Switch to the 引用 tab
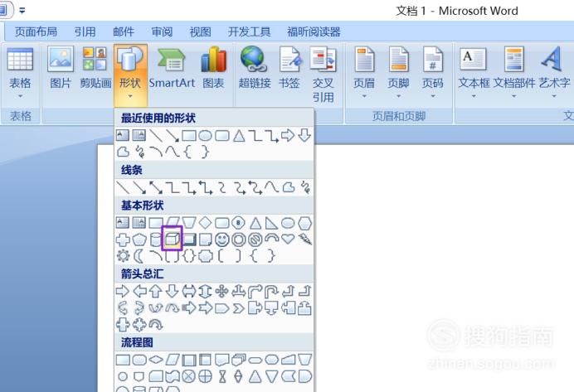This screenshot has width=574, height=392. pyautogui.click(x=85, y=31)
